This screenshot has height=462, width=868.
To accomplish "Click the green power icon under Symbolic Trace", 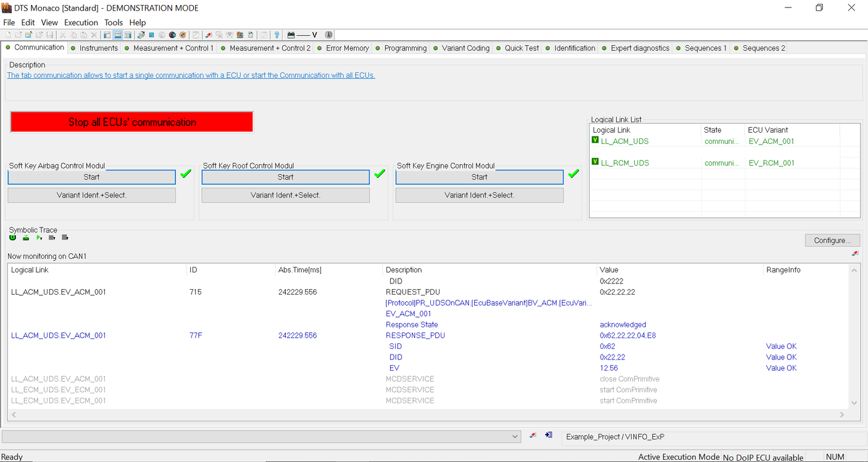I will coord(13,238).
